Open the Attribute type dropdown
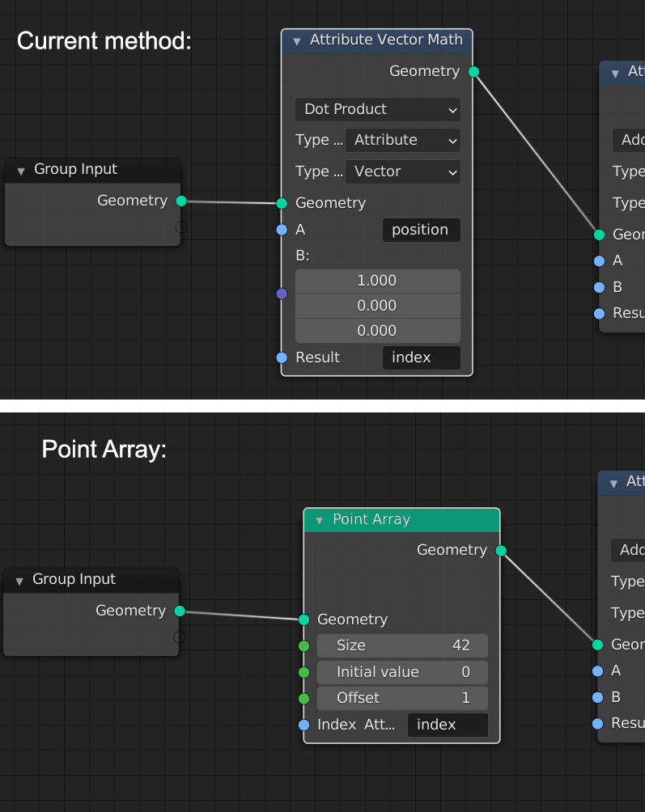Viewport: 645px width, 812px height. pyautogui.click(x=403, y=141)
